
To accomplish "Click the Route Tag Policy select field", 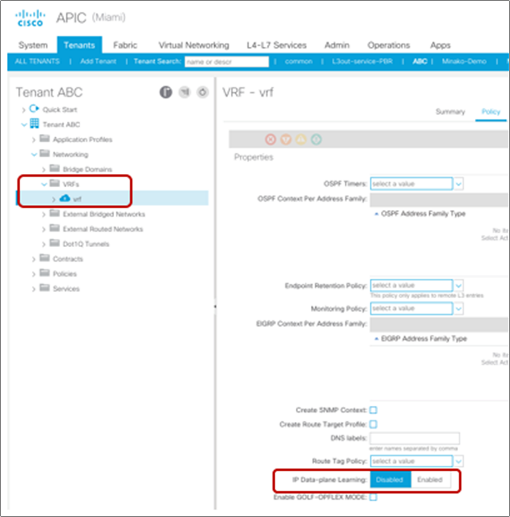I will 411,461.
